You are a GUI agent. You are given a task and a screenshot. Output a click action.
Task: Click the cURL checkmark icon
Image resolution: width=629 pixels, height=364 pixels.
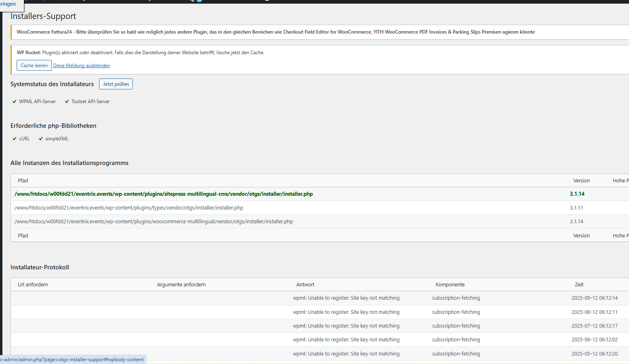point(15,139)
